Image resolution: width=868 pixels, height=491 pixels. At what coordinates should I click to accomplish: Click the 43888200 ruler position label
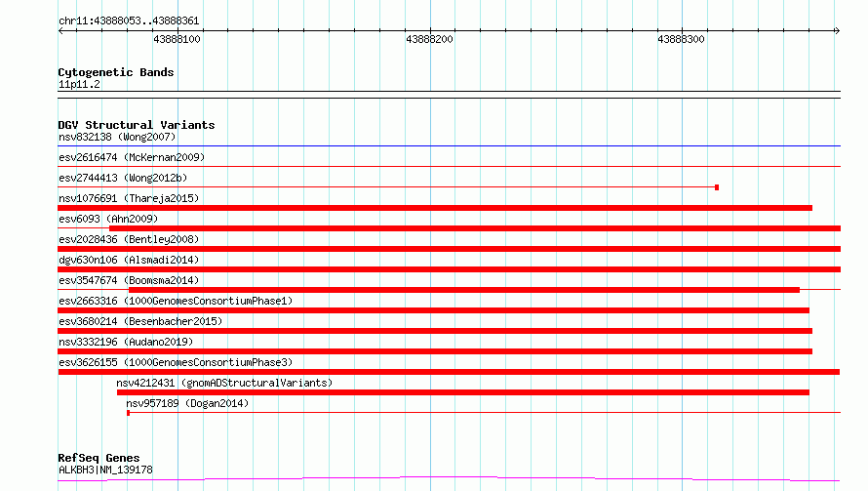pyautogui.click(x=429, y=39)
